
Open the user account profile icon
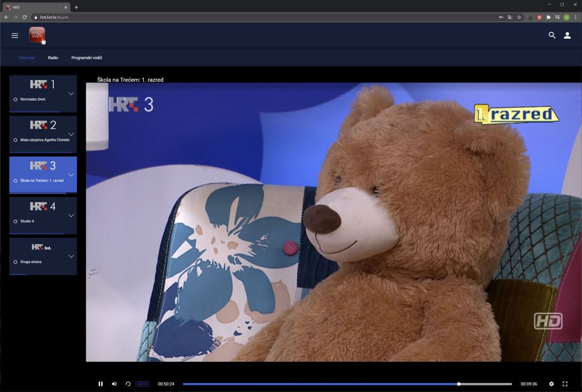point(567,35)
